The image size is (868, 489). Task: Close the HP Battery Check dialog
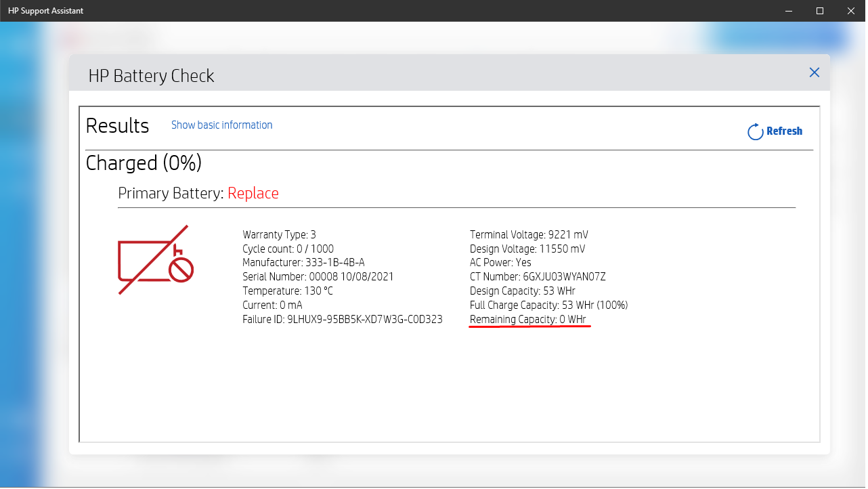814,72
